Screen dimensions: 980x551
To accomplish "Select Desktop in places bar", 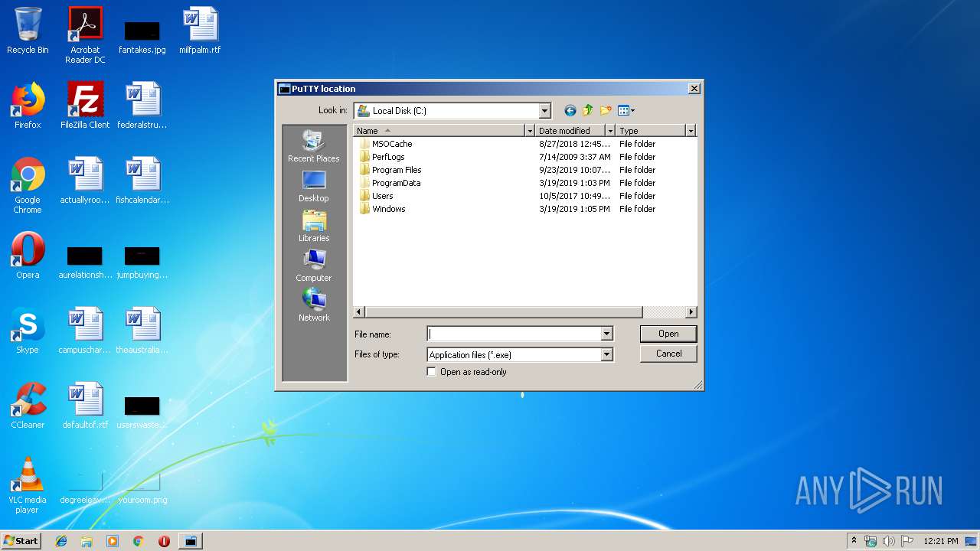I will coord(314,186).
